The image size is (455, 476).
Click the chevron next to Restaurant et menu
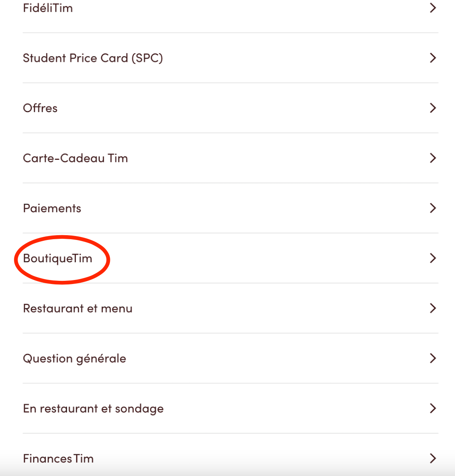(433, 308)
